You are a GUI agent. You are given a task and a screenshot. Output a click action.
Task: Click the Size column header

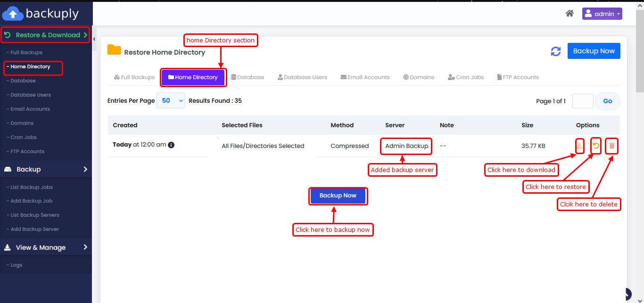[x=527, y=125]
